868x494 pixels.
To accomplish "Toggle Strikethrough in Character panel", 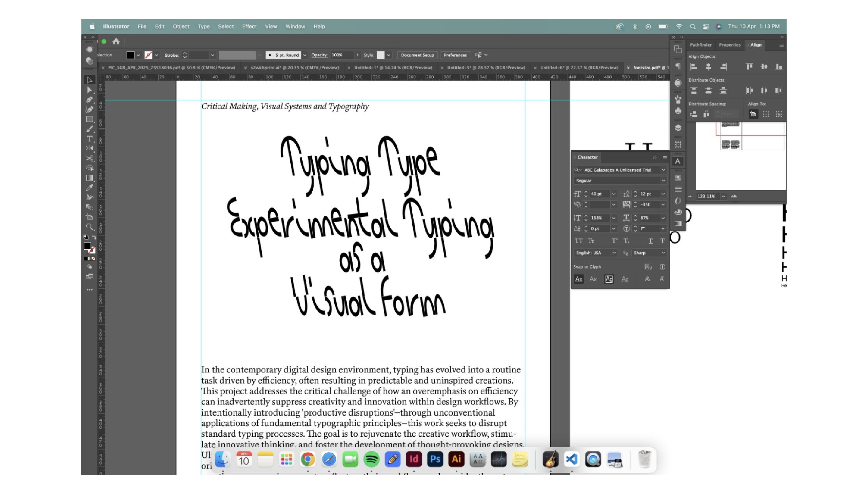I will [x=662, y=241].
